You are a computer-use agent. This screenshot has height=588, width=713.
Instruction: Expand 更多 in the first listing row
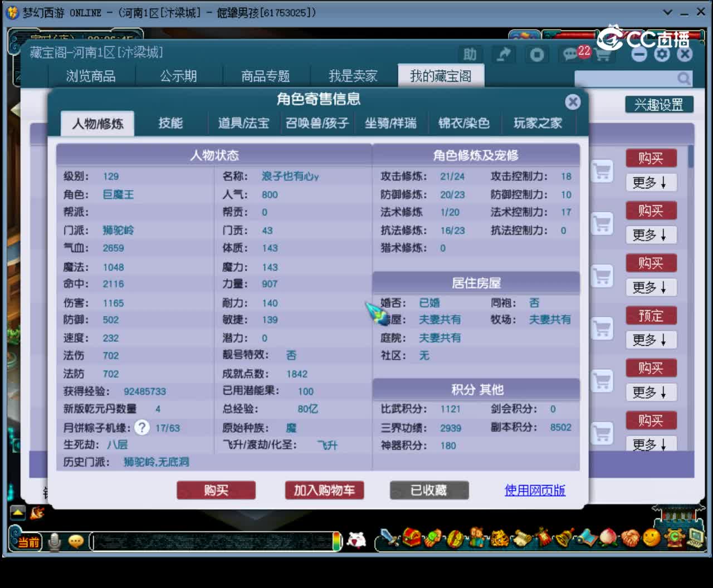click(650, 183)
